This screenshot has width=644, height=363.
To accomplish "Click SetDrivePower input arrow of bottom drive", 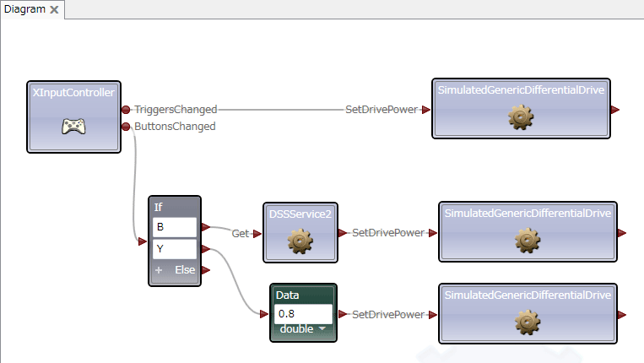I will tap(433, 315).
